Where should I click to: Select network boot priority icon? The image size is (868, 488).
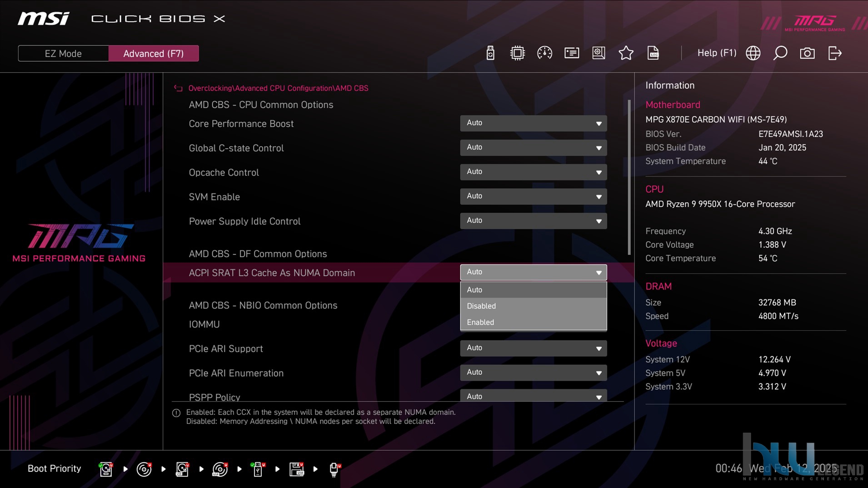click(334, 469)
